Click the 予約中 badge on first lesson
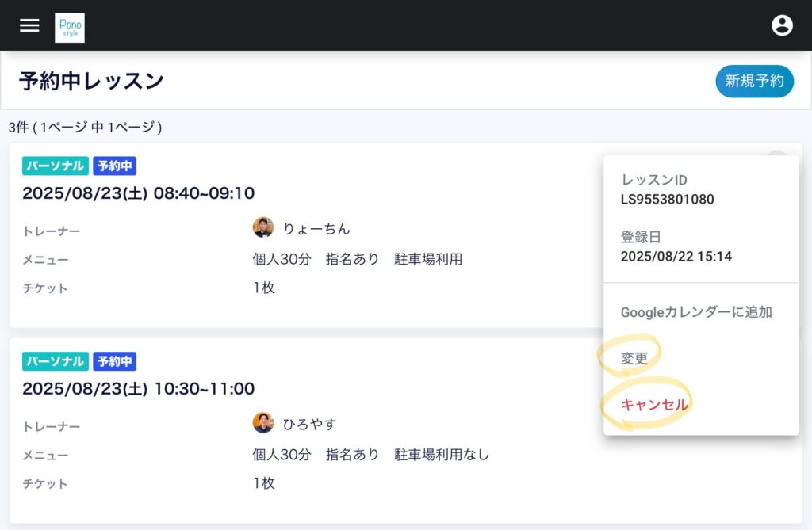812x530 pixels. (115, 166)
